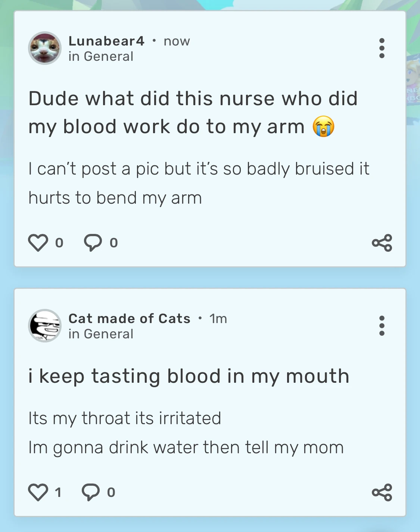This screenshot has width=420, height=532.
Task: Open comments on Lunabear4's post
Action: coord(93,243)
